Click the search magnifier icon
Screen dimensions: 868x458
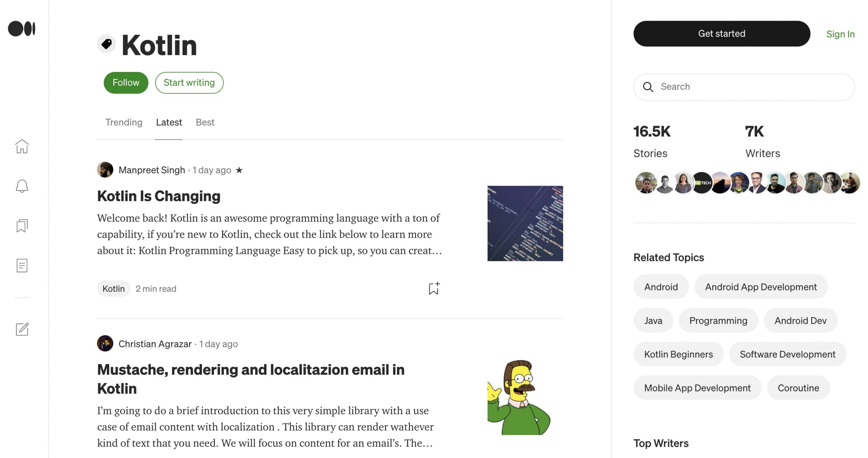(x=648, y=87)
